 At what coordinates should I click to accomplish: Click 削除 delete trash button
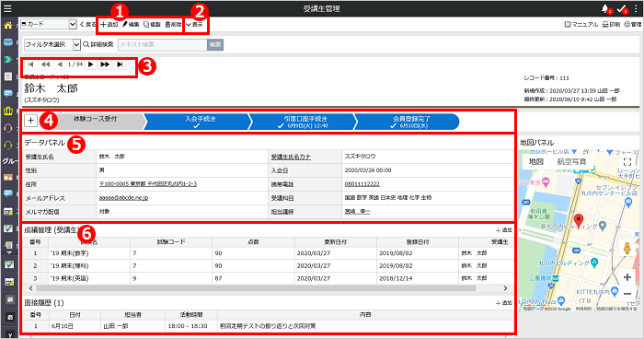[x=173, y=25]
